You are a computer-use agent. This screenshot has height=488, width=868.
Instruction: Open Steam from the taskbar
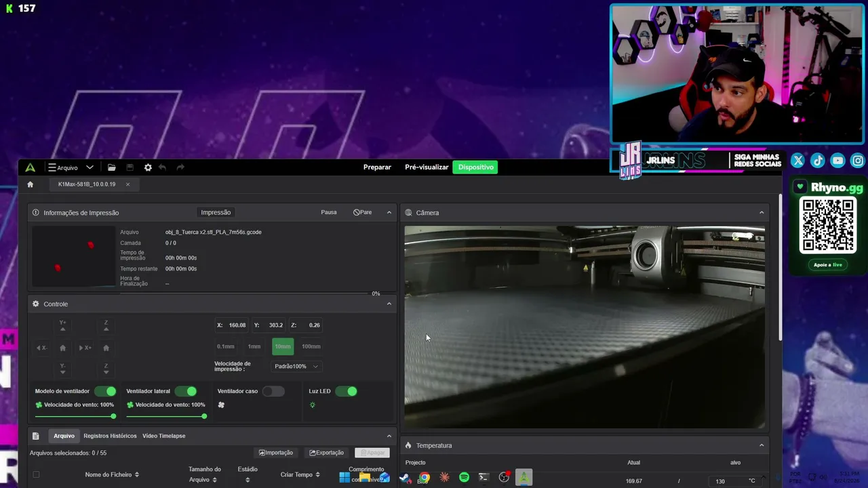[x=405, y=478]
